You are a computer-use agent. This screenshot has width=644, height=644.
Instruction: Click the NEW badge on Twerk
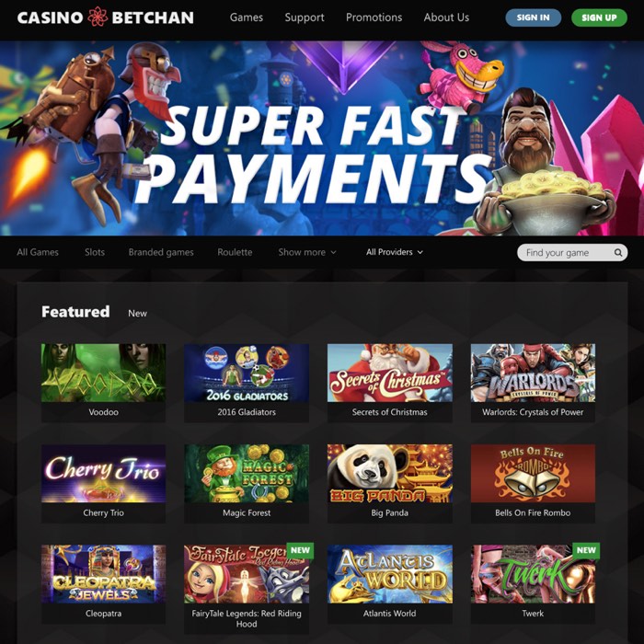(x=586, y=550)
